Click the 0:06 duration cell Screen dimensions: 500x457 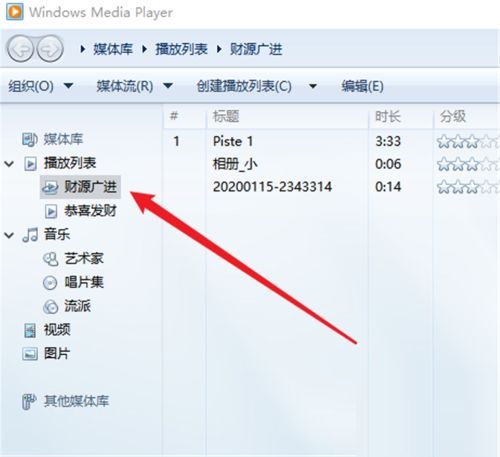tap(388, 164)
